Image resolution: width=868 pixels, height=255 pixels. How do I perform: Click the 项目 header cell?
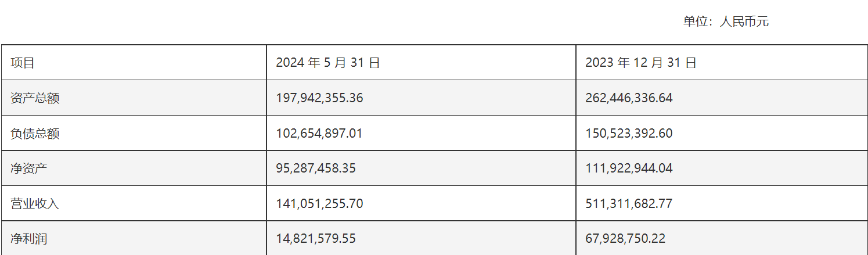(x=23, y=63)
